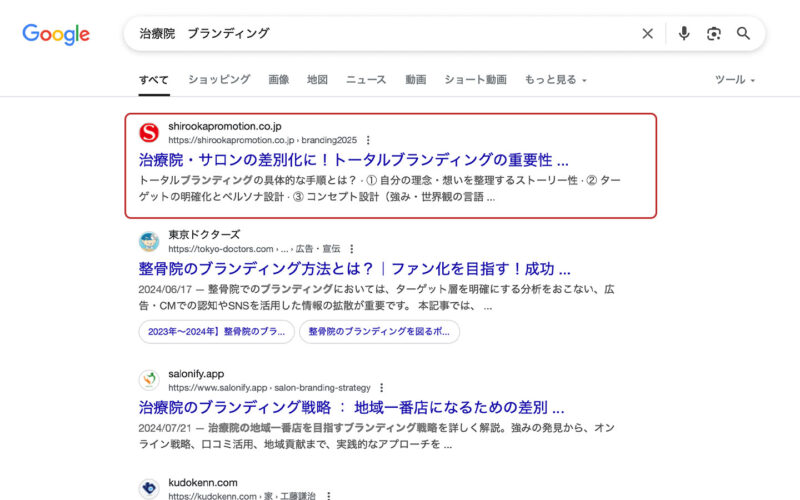Expand the もっと見る dropdown
The height and width of the screenshot is (500, 800).
tap(556, 80)
